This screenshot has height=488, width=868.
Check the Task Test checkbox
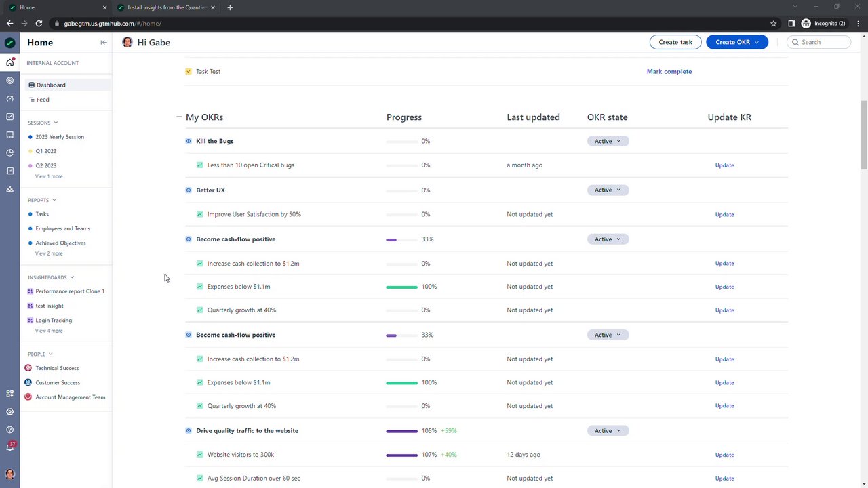(x=189, y=71)
